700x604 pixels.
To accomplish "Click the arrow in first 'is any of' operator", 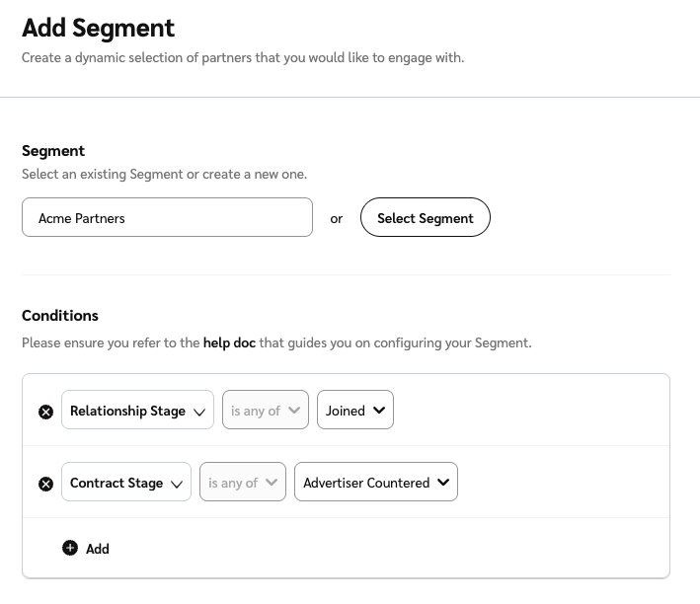I will pos(295,411).
